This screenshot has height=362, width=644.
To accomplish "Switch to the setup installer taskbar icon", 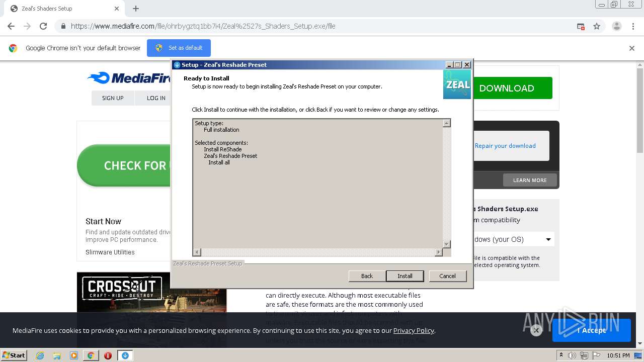I will click(125, 355).
